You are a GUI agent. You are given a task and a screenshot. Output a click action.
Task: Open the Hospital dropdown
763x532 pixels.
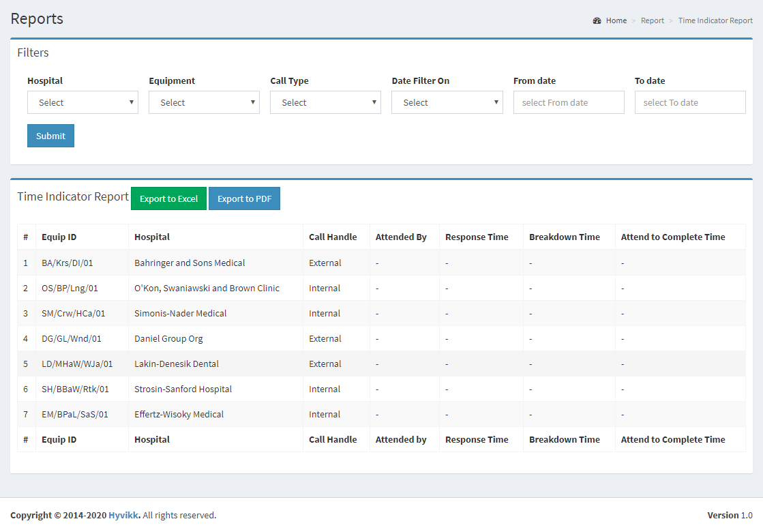pyautogui.click(x=83, y=102)
